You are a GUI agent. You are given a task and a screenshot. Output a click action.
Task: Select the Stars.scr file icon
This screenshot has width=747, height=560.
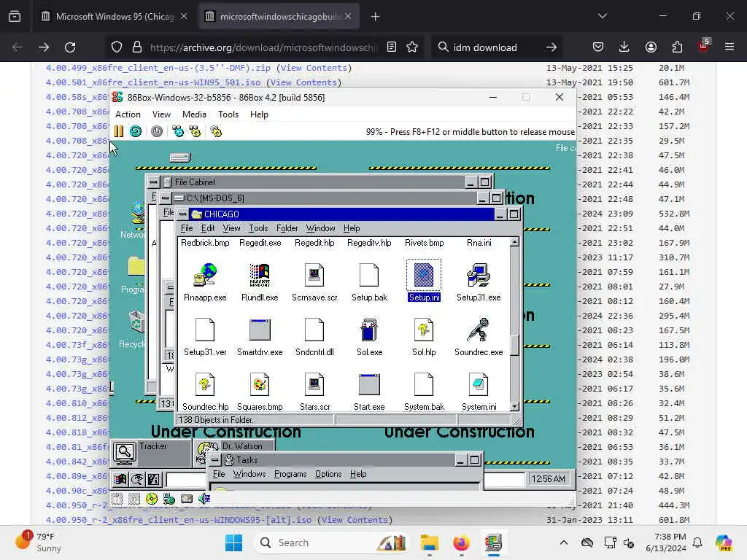point(314,384)
